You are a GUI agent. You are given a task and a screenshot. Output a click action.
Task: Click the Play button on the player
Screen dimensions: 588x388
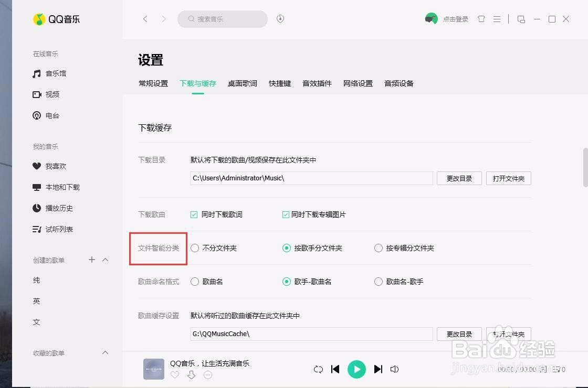(357, 369)
